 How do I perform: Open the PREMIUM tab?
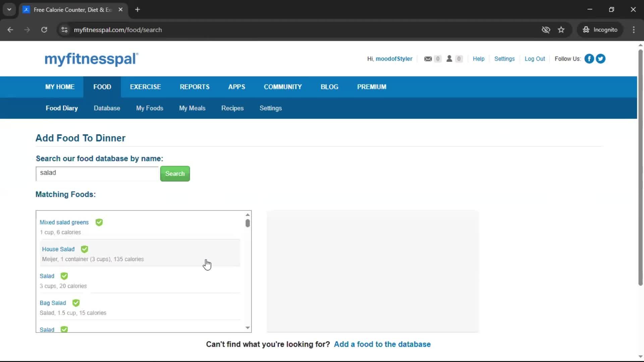(372, 87)
